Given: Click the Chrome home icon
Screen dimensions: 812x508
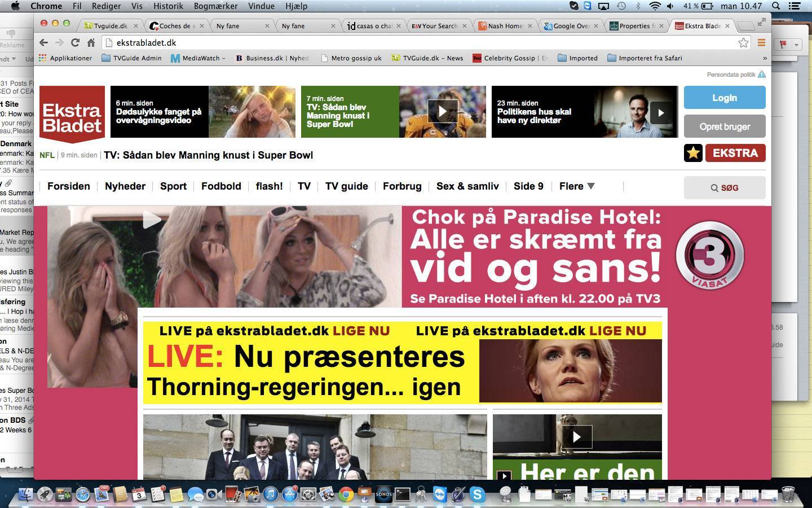Looking at the screenshot, I should click(91, 42).
